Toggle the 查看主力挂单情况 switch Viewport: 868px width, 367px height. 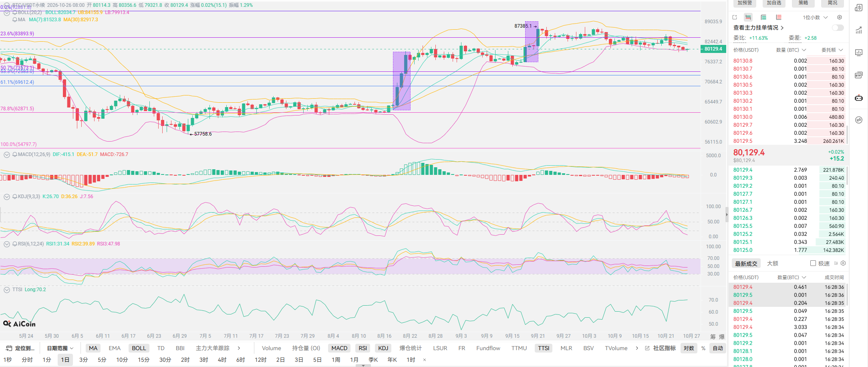838,28
